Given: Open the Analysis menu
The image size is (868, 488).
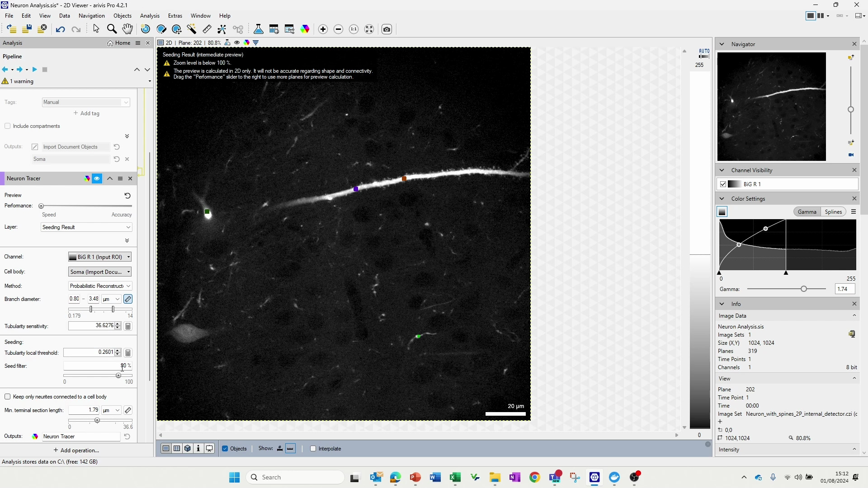Looking at the screenshot, I should tap(150, 15).
